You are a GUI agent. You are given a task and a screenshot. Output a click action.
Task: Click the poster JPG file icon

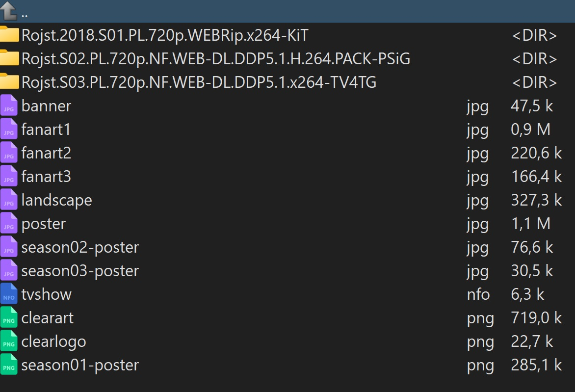click(9, 224)
